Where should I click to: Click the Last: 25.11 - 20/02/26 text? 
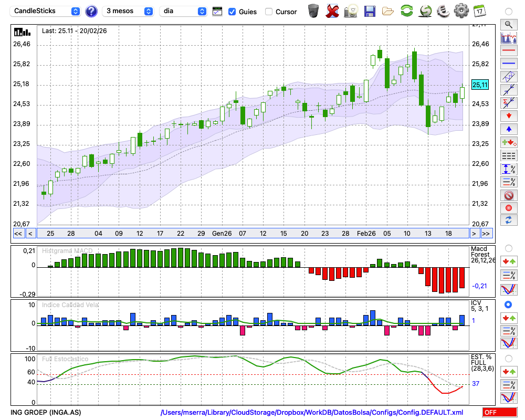pyautogui.click(x=75, y=31)
